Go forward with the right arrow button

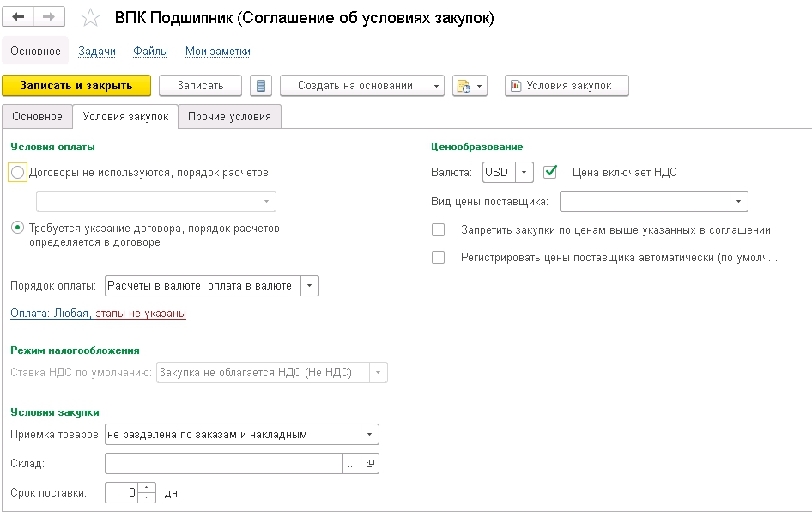click(x=49, y=16)
